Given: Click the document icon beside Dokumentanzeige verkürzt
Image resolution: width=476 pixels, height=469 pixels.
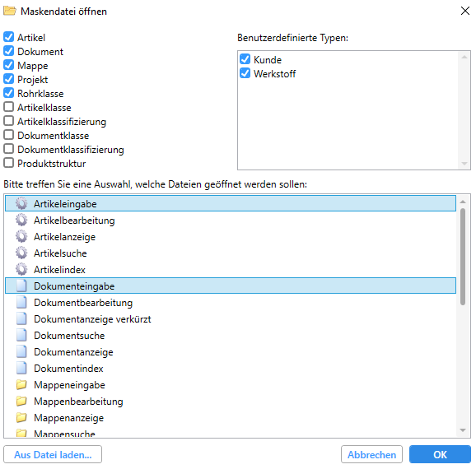Looking at the screenshot, I should coord(21,318).
